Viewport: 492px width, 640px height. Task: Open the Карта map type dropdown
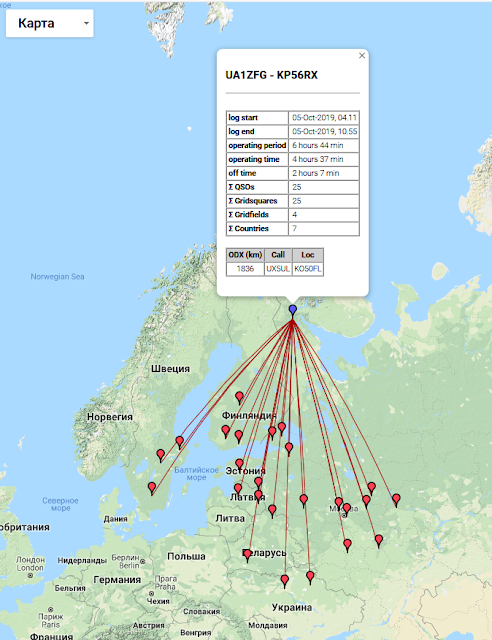point(49,23)
